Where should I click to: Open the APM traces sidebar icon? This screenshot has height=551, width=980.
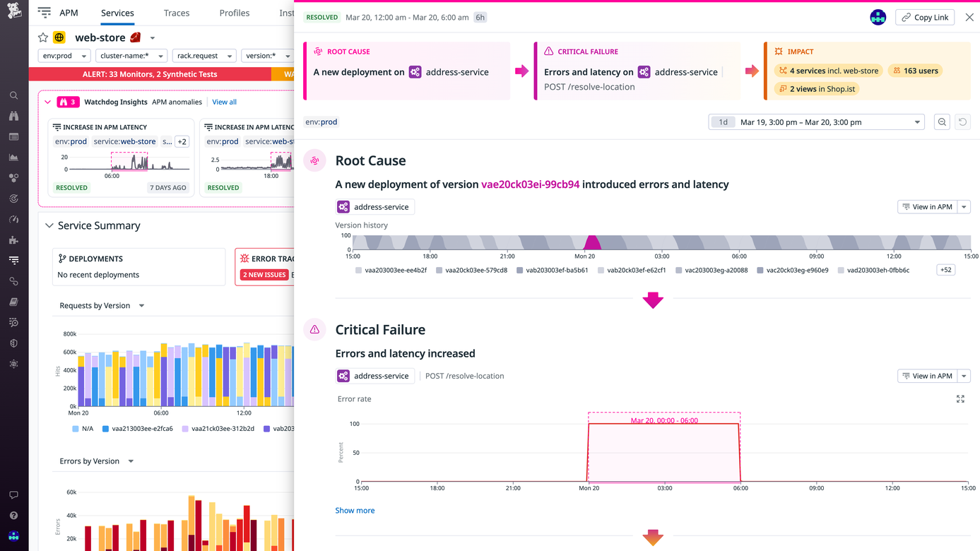(14, 261)
